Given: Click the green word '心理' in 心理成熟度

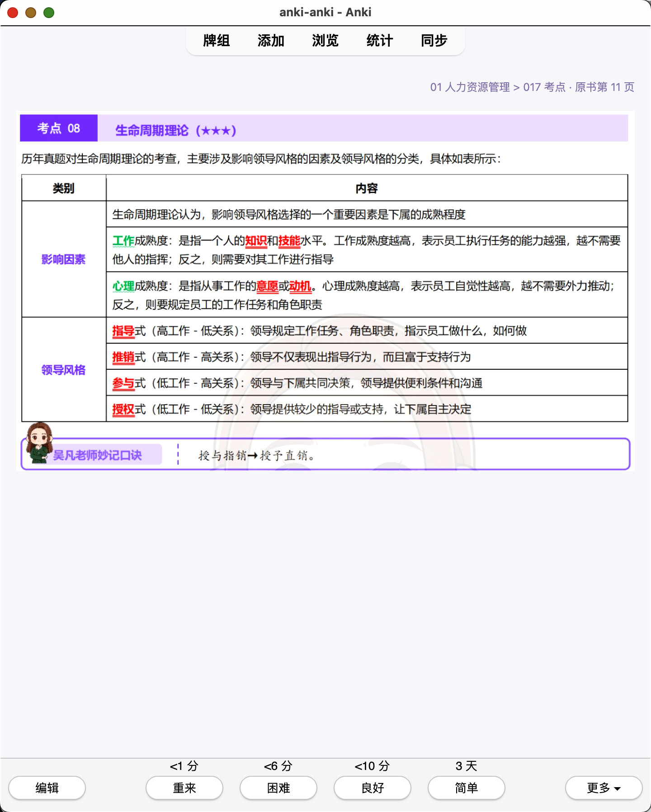Looking at the screenshot, I should click(123, 286).
